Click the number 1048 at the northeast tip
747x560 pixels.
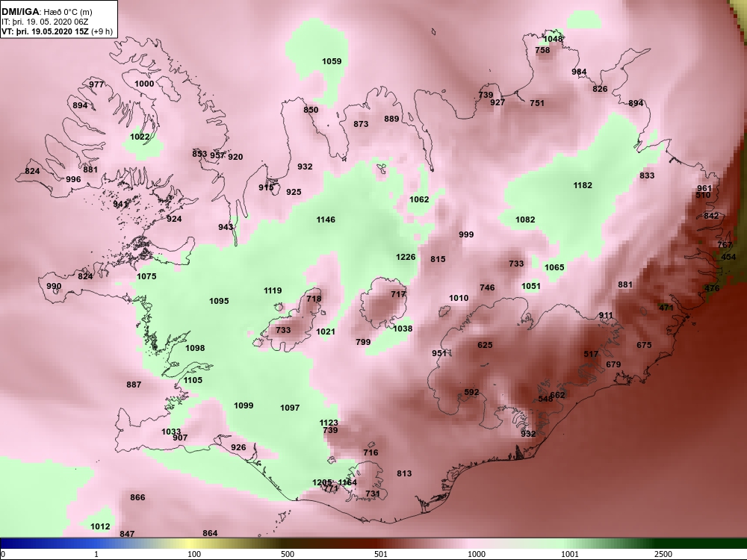[x=553, y=39]
